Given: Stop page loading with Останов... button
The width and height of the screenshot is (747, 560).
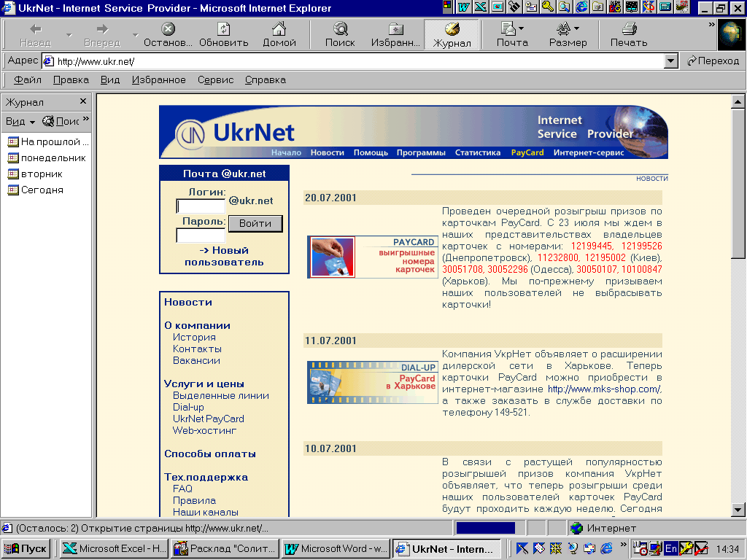Looking at the screenshot, I should [x=168, y=35].
